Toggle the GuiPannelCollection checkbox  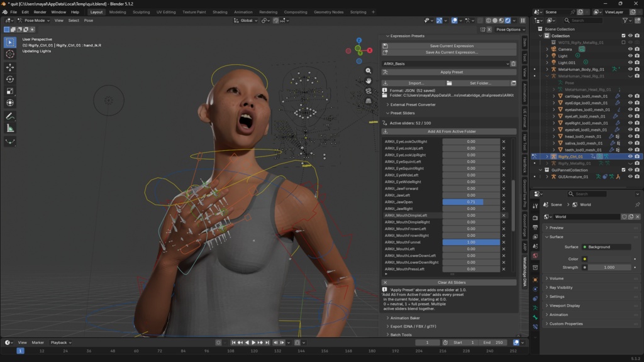coord(623,170)
